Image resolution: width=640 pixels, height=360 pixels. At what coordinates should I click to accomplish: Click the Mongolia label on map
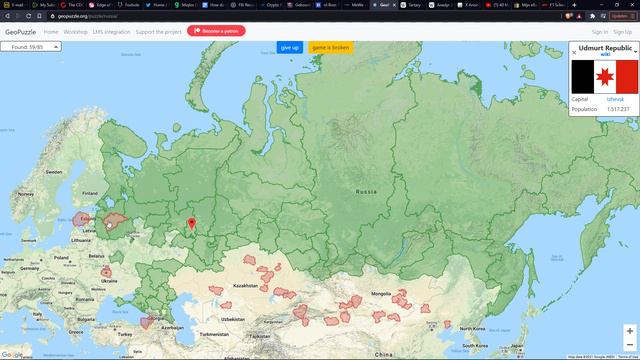(x=380, y=293)
